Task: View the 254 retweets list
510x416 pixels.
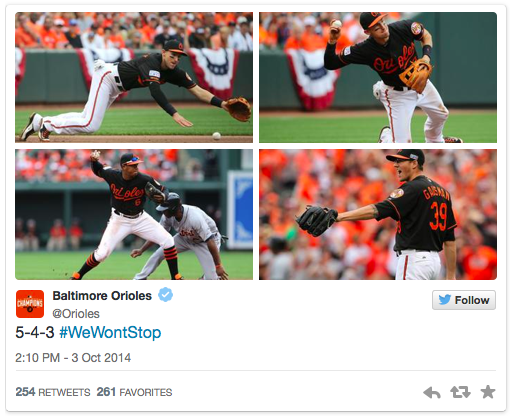Action: pos(53,392)
